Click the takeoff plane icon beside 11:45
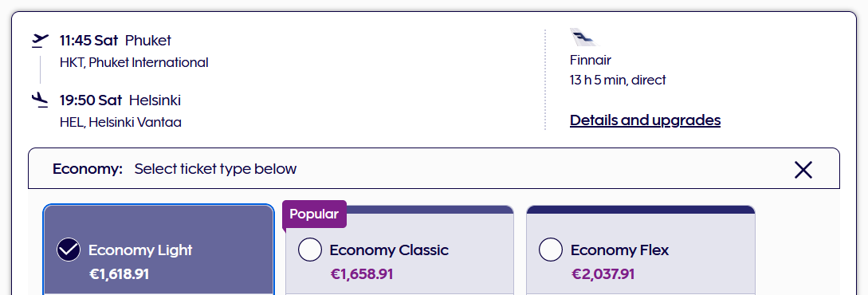Screen dimensions: 868x295 [x=40, y=41]
